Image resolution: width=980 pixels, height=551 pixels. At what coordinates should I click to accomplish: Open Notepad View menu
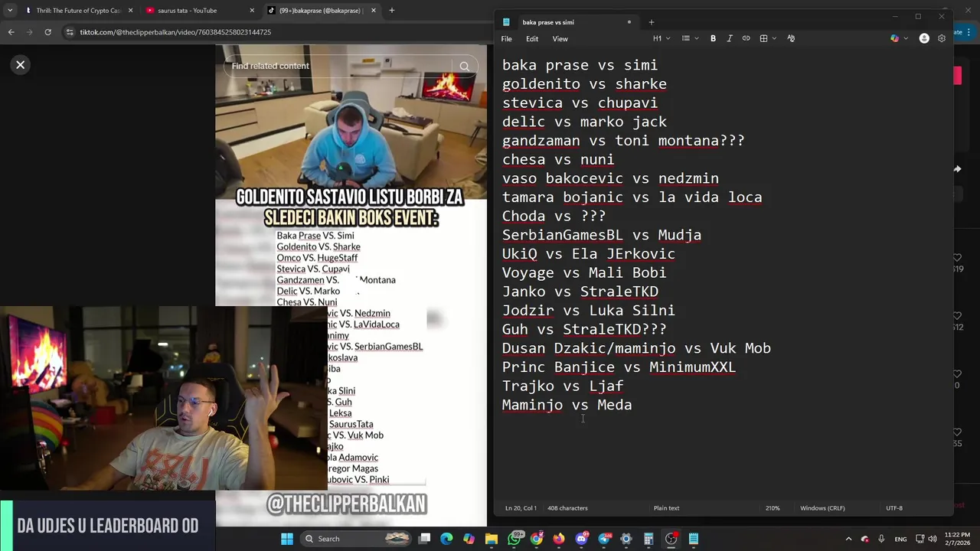click(x=560, y=38)
